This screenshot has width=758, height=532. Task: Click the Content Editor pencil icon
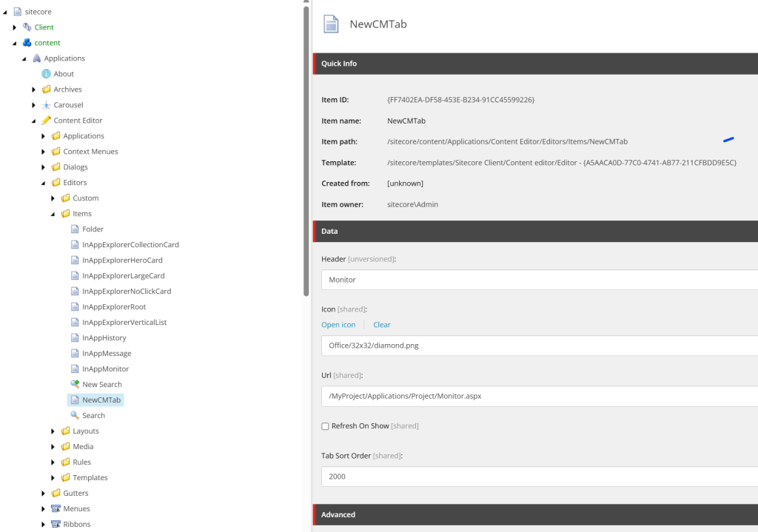coord(46,121)
